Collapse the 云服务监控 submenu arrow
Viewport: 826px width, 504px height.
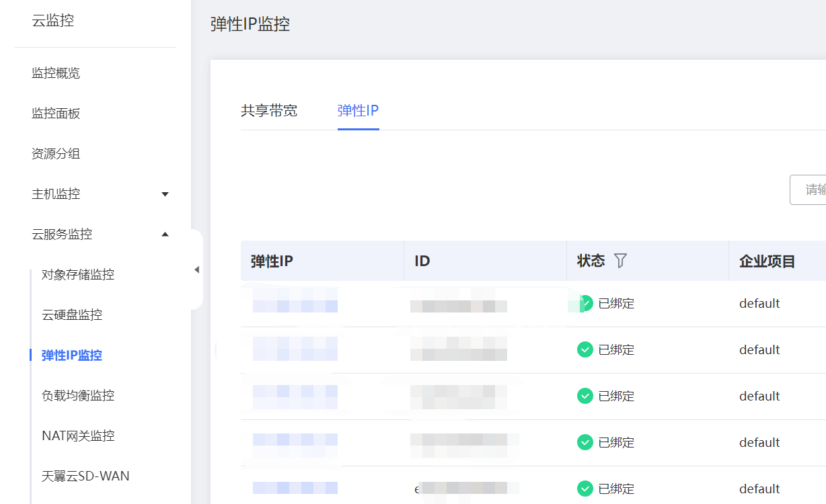click(165, 235)
